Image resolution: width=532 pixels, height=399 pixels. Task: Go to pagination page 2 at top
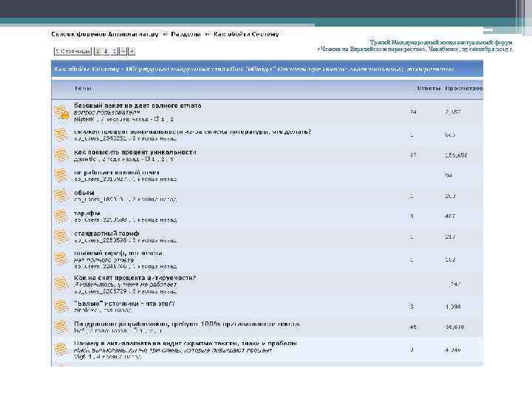[106, 51]
